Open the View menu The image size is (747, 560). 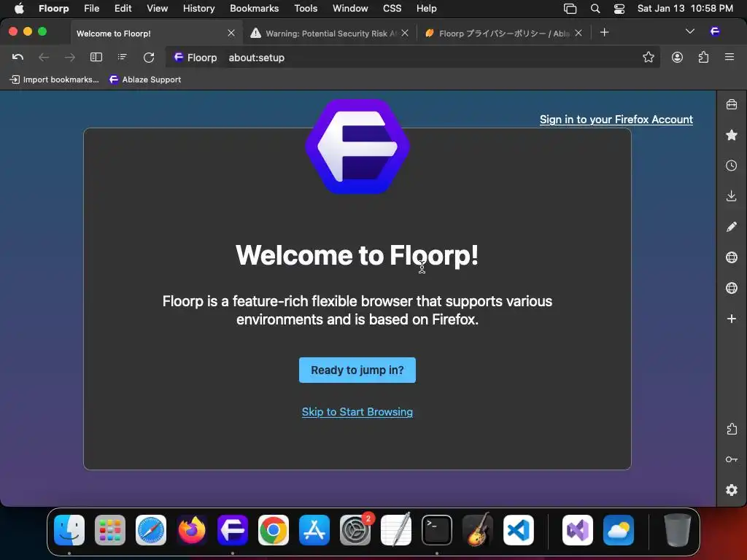[158, 8]
